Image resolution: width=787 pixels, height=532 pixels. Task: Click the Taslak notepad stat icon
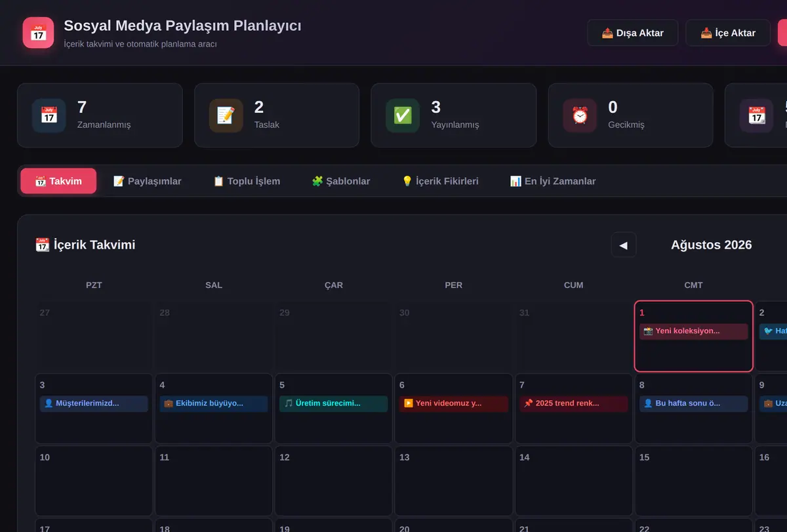pos(226,115)
